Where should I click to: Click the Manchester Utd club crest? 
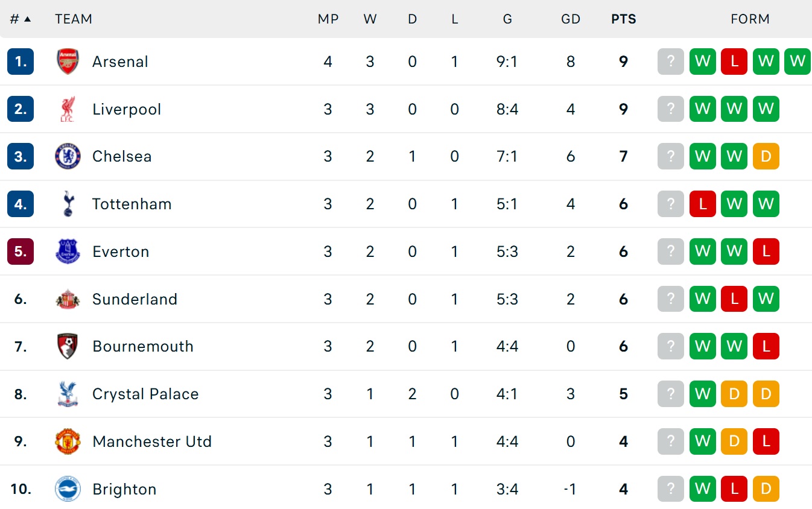coord(68,441)
